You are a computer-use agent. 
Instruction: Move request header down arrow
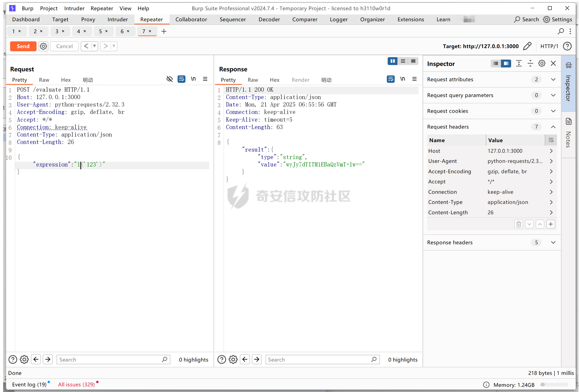pyautogui.click(x=529, y=224)
